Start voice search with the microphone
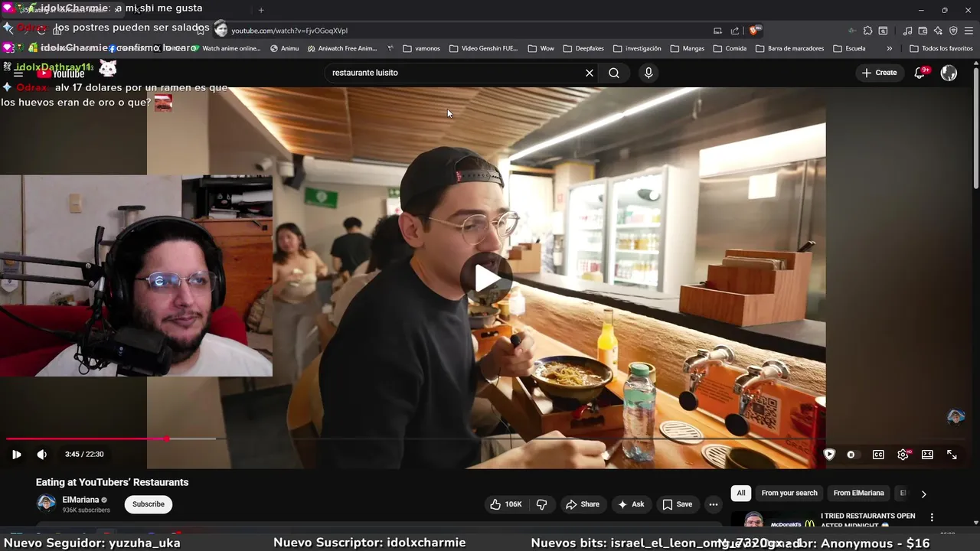 point(648,73)
